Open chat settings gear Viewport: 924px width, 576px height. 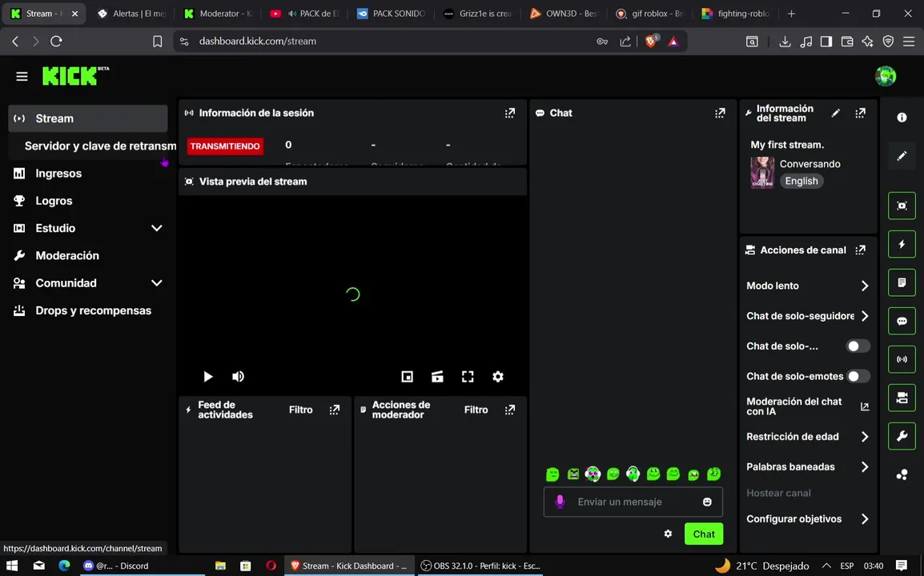coord(668,534)
